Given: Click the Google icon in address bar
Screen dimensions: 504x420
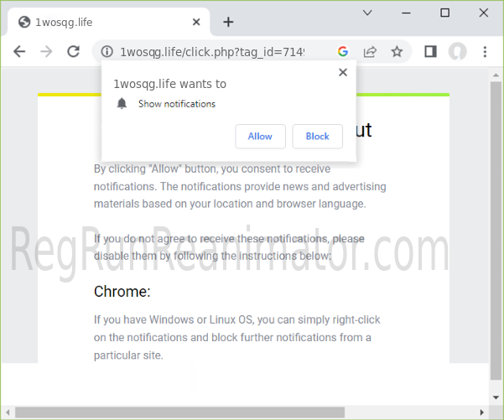Looking at the screenshot, I should (343, 51).
